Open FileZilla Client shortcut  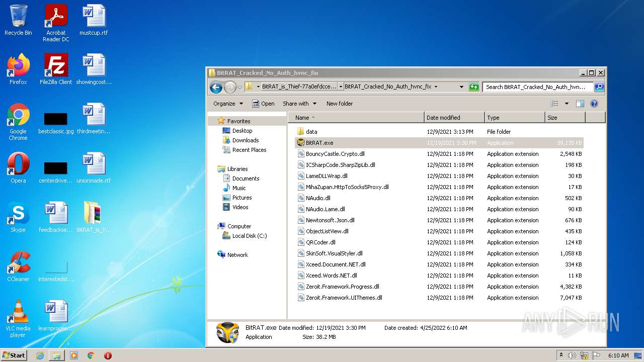56,69
